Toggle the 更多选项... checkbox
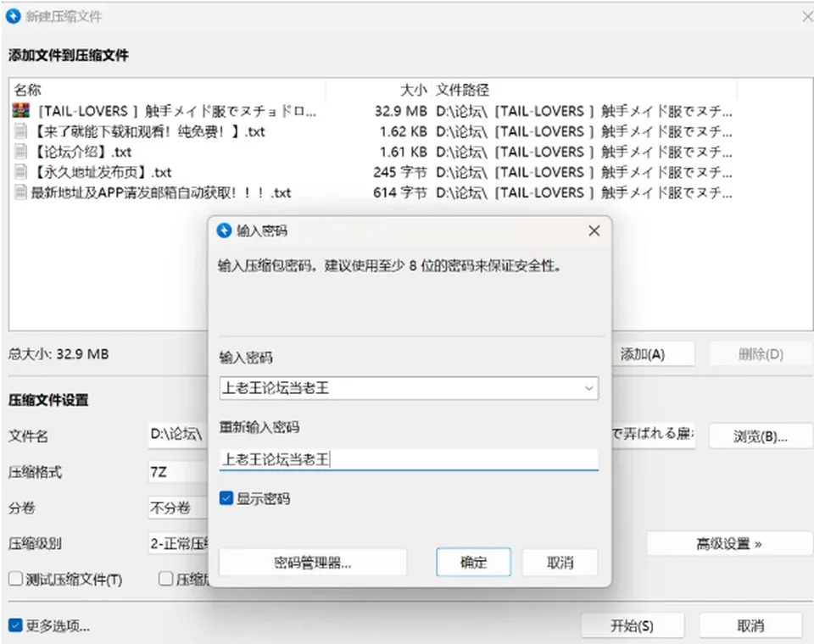Image resolution: width=814 pixels, height=644 pixels. point(15,625)
